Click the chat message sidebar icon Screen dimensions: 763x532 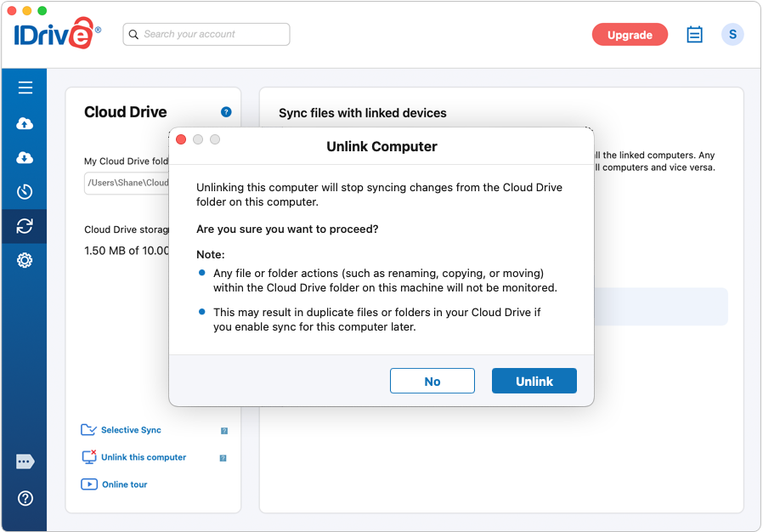click(x=25, y=461)
